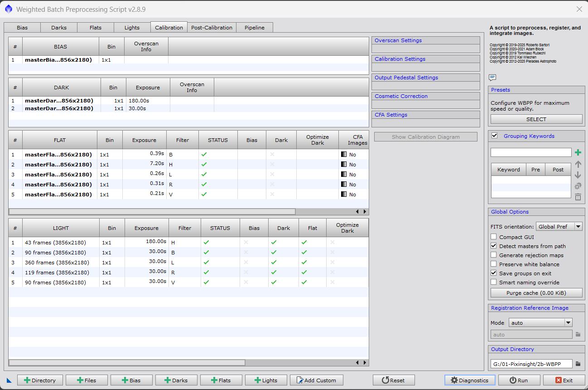Click the CFA Images icon for flat L
This screenshot has height=390, width=588.
coord(344,175)
